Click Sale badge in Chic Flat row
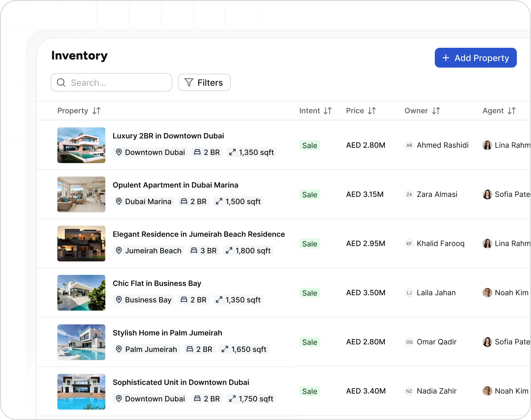 (x=310, y=293)
